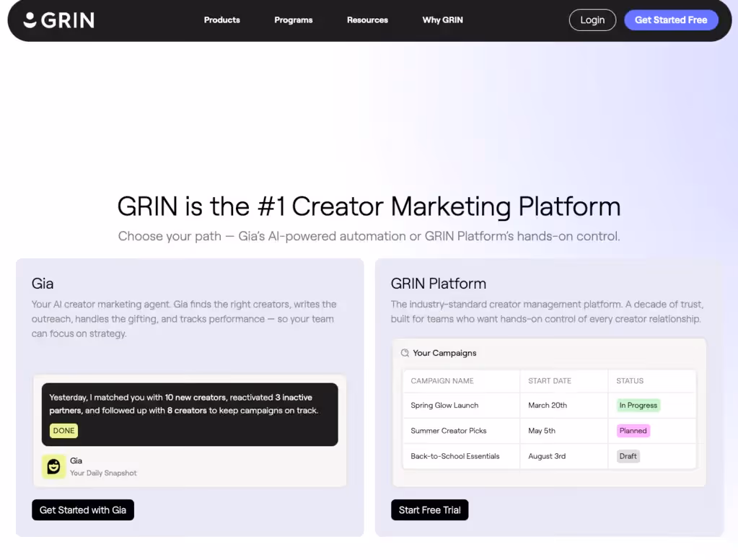The height and width of the screenshot is (560, 738).
Task: Click Get Started with Gia
Action: 82,509
